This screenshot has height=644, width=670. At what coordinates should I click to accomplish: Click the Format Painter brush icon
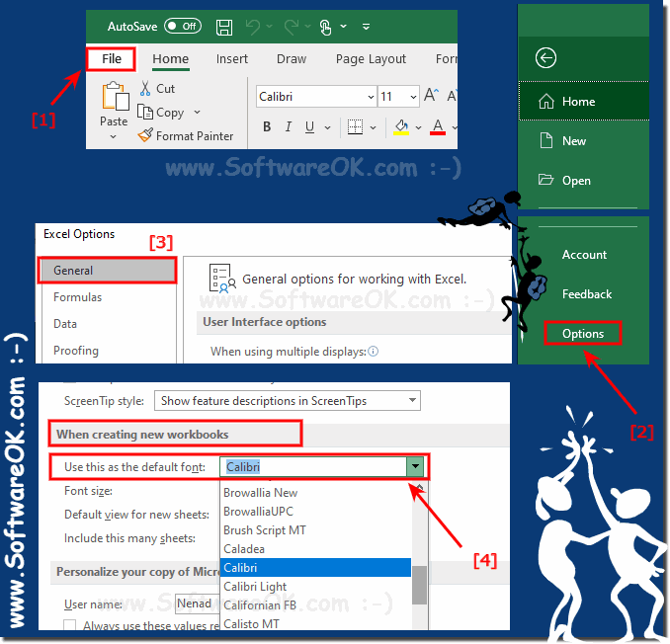[x=145, y=135]
